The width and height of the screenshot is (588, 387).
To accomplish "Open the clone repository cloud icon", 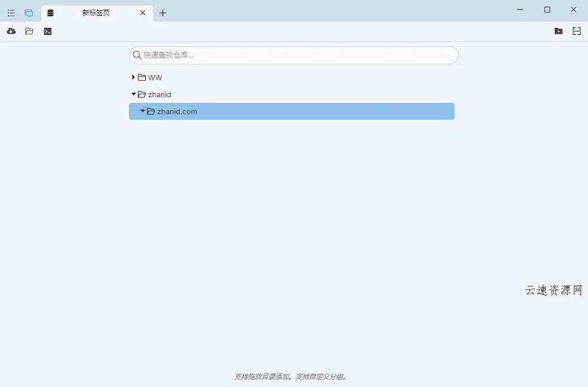I will click(x=11, y=31).
